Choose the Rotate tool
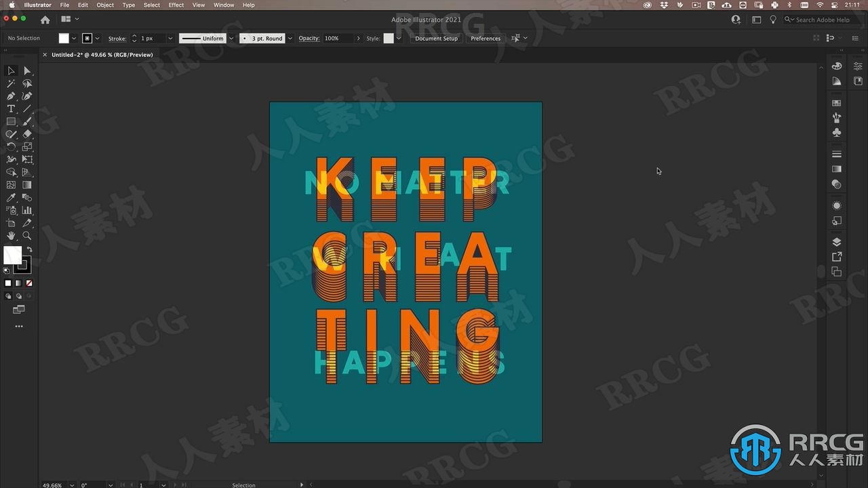868x488 pixels. point(11,146)
